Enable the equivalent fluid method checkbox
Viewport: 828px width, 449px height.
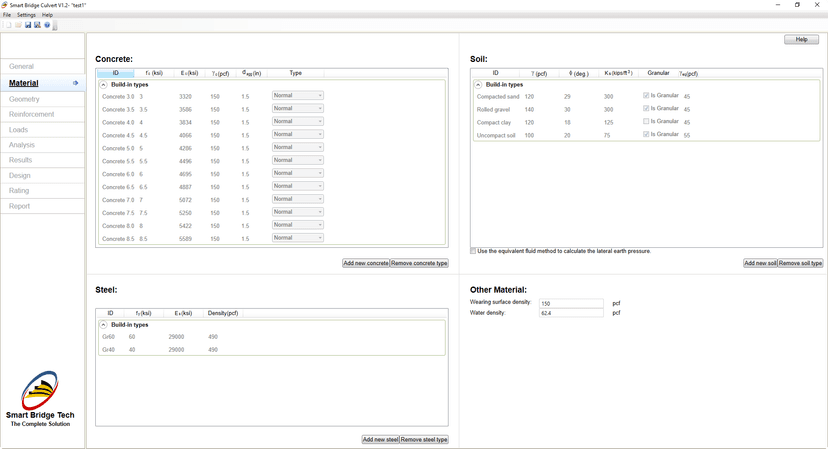[473, 251]
